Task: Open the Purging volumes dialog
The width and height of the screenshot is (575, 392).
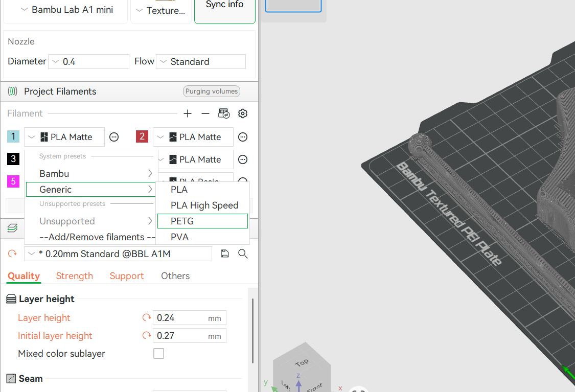Action: coord(212,91)
